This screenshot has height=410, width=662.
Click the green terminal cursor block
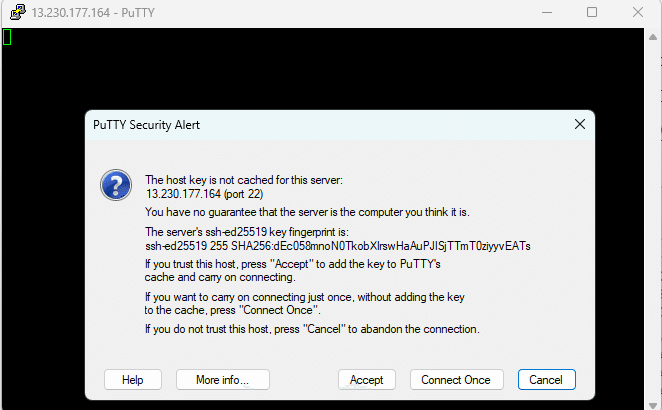(7, 37)
